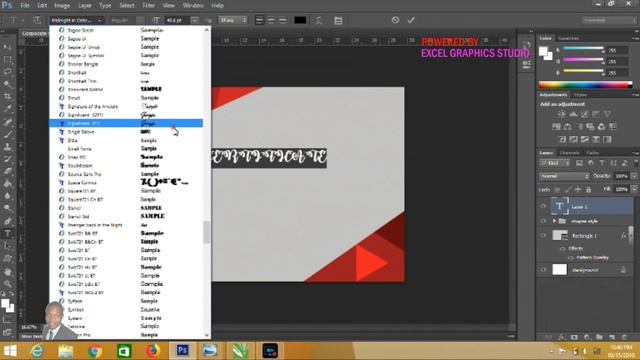Open the File menu
Screen dimensions: 640x360
tap(25, 5)
